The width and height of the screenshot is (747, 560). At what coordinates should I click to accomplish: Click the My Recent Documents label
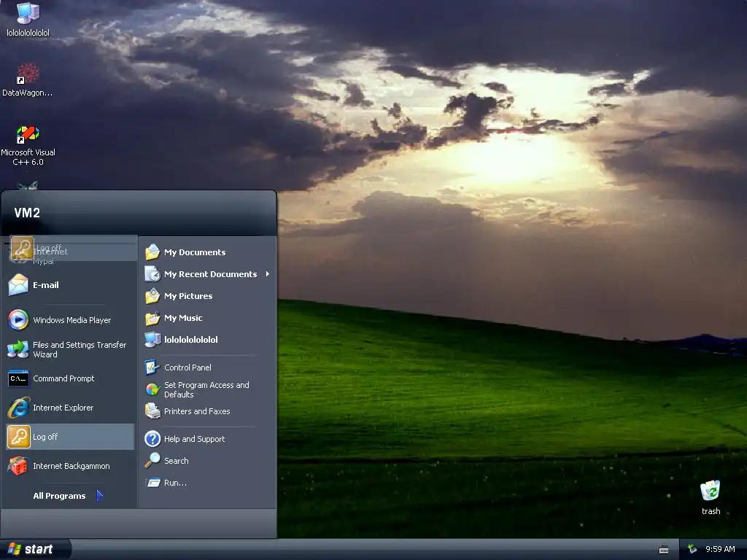210,274
